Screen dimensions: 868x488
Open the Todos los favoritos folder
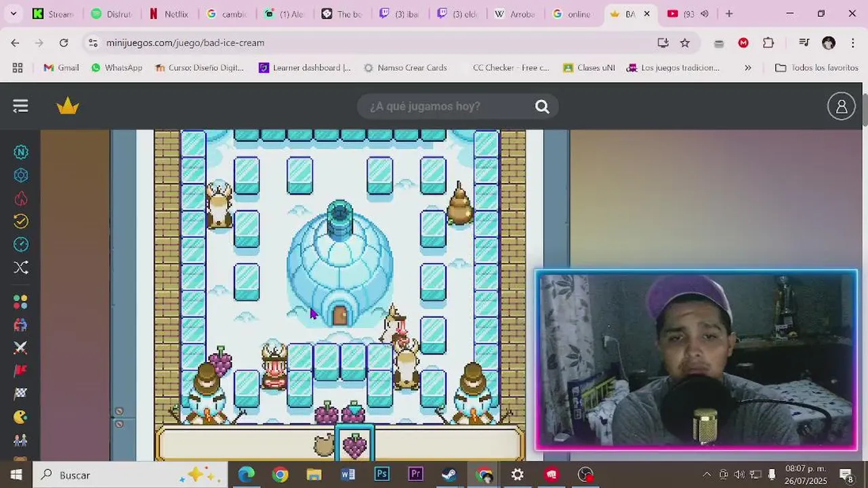(817, 68)
